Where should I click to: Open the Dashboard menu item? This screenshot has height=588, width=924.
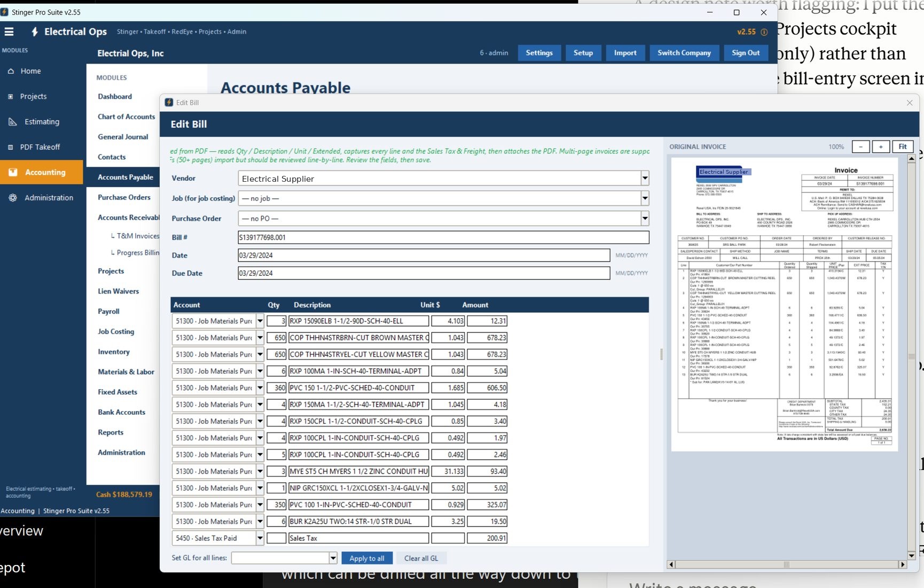[115, 97]
